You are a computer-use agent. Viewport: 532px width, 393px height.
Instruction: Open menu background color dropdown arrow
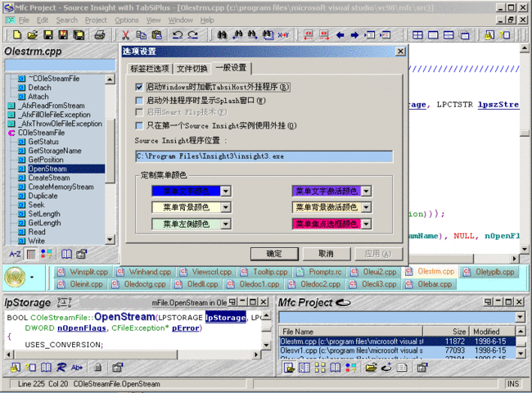point(226,207)
